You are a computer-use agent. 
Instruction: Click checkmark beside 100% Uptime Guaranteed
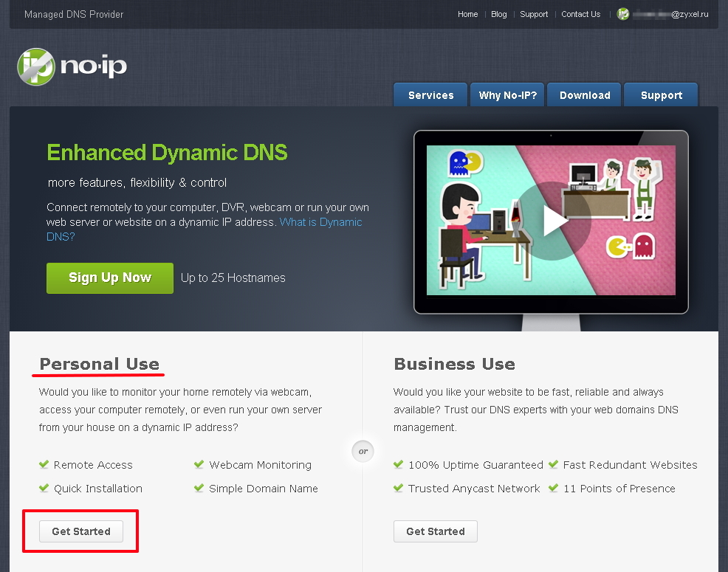tap(399, 465)
